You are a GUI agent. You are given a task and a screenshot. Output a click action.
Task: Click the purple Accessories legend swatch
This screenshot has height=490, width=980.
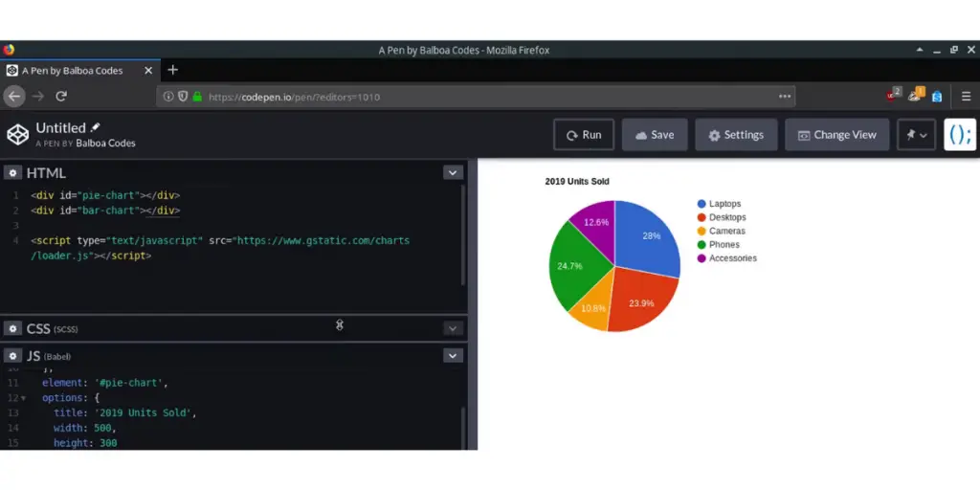[x=702, y=258]
